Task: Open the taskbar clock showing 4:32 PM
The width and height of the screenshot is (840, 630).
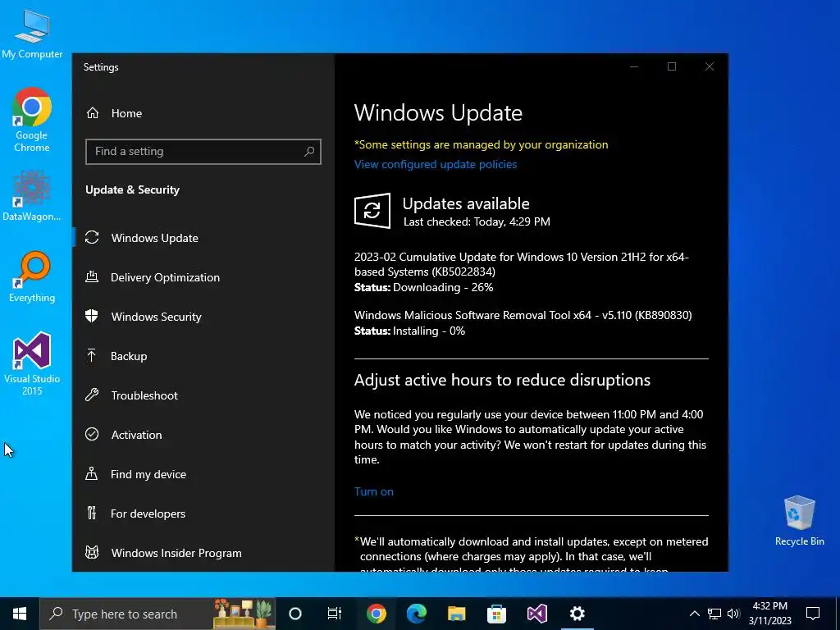Action: click(769, 614)
